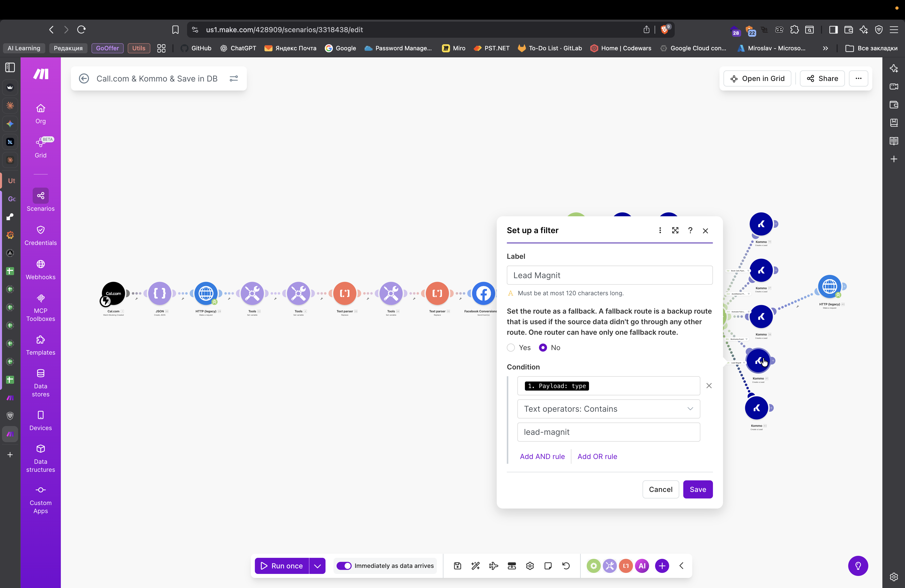Expand the Text operators: Contains dropdown
The image size is (905, 588).
[608, 409]
